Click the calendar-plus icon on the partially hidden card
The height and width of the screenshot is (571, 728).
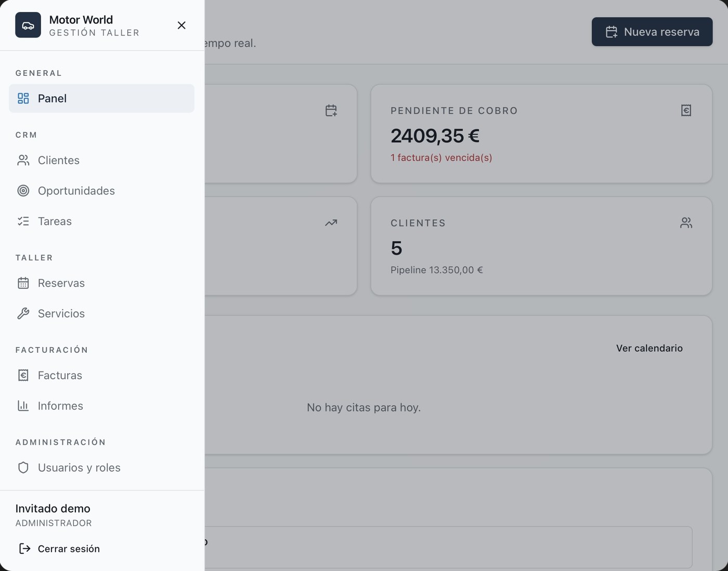pyautogui.click(x=331, y=110)
